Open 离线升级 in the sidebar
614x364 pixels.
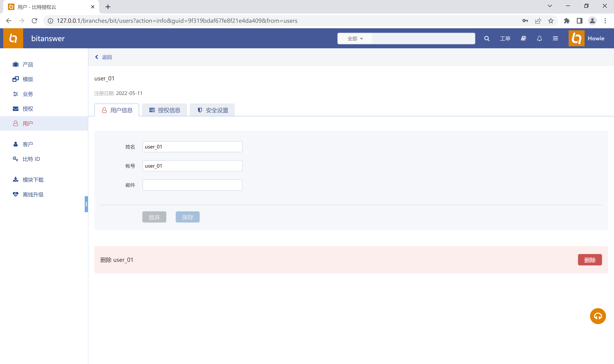click(x=33, y=195)
